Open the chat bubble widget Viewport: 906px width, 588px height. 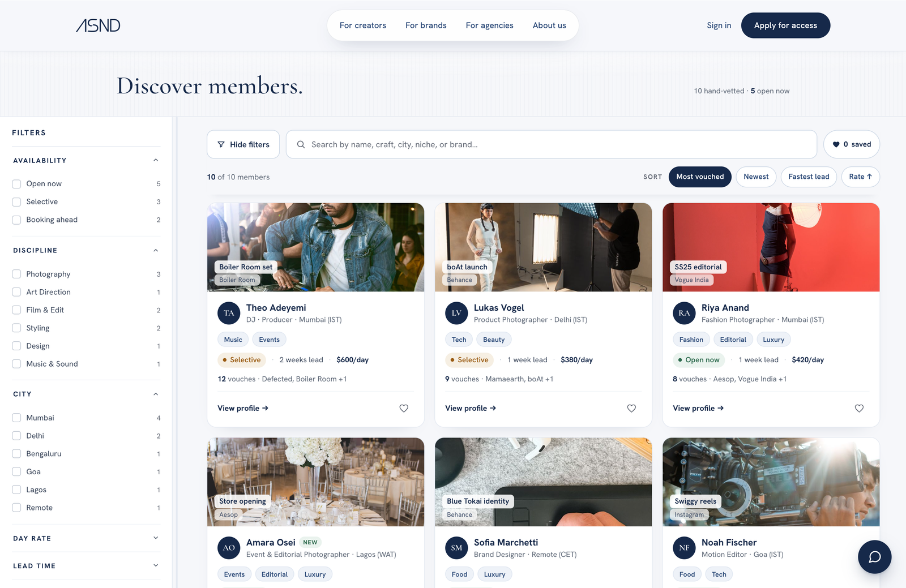pos(874,557)
